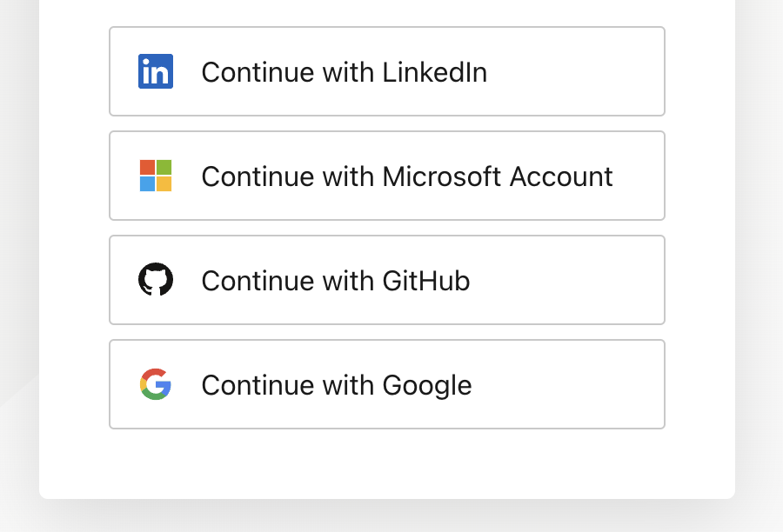783x532 pixels.
Task: Click the multicolor Google G logo
Action: click(x=156, y=384)
